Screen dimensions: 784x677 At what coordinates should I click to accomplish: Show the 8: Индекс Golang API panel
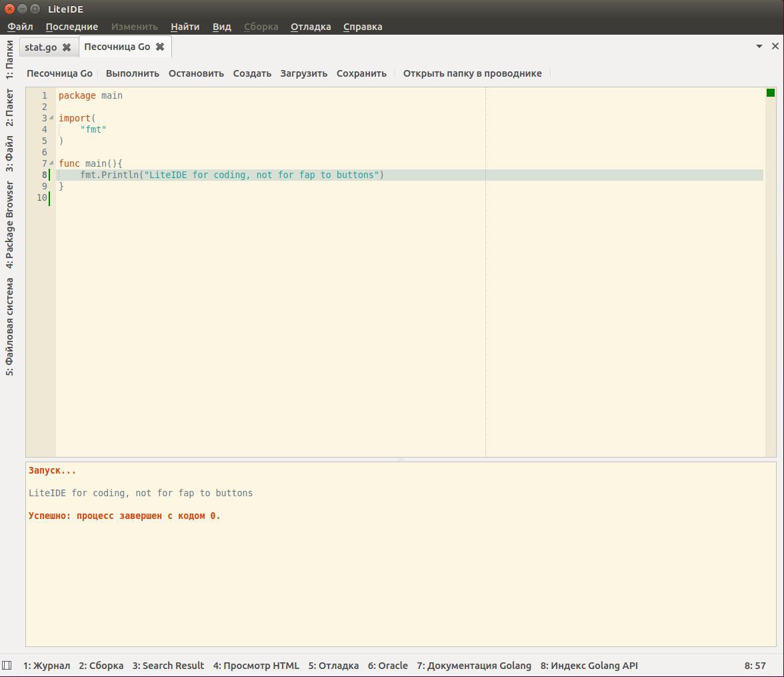pyautogui.click(x=589, y=666)
